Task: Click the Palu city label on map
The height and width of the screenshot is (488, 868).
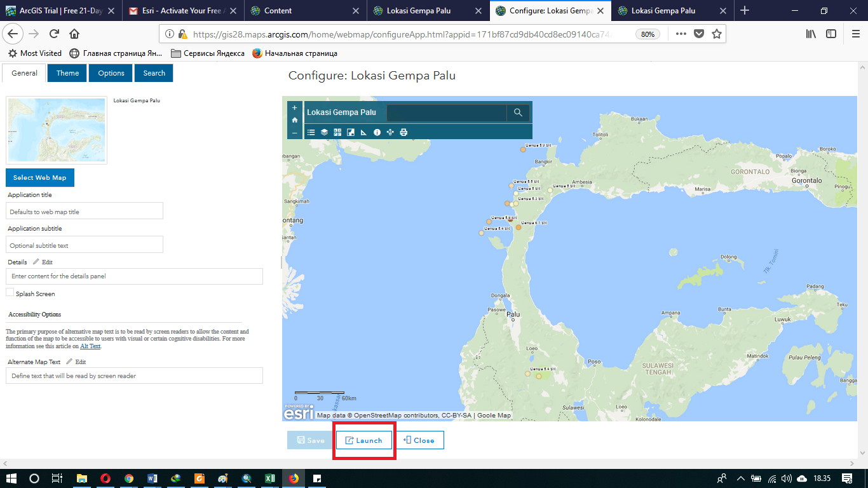Action: 513,315
